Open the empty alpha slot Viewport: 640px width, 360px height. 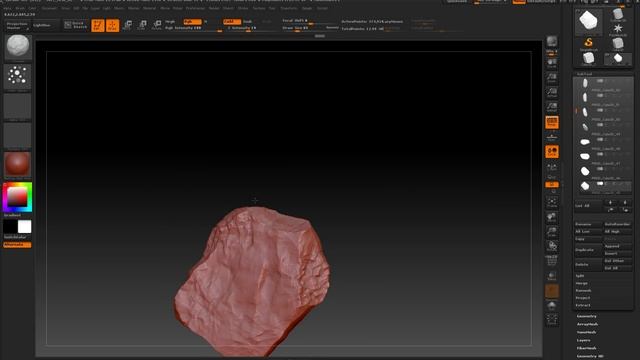pyautogui.click(x=18, y=106)
